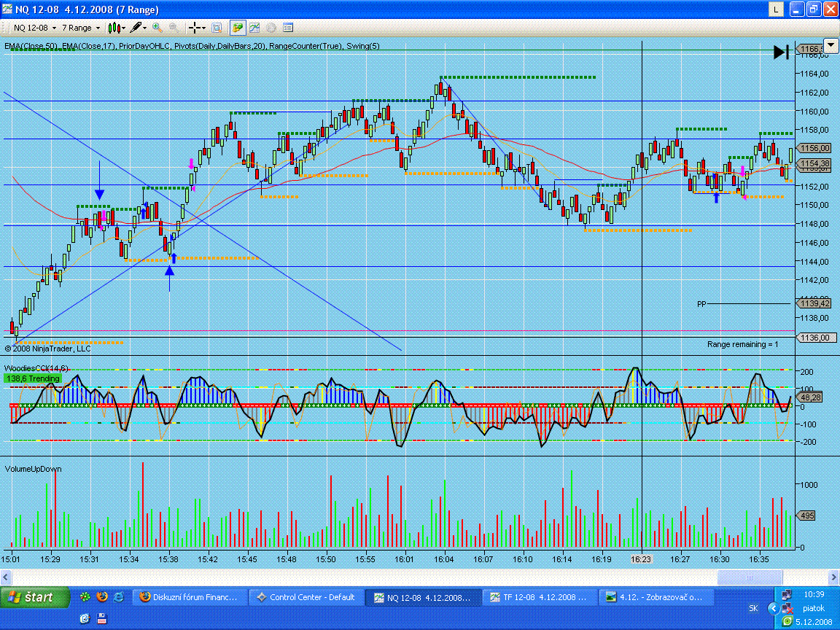Click the right arrow of horizontal scrollbar
The width and height of the screenshot is (840, 630).
click(833, 577)
